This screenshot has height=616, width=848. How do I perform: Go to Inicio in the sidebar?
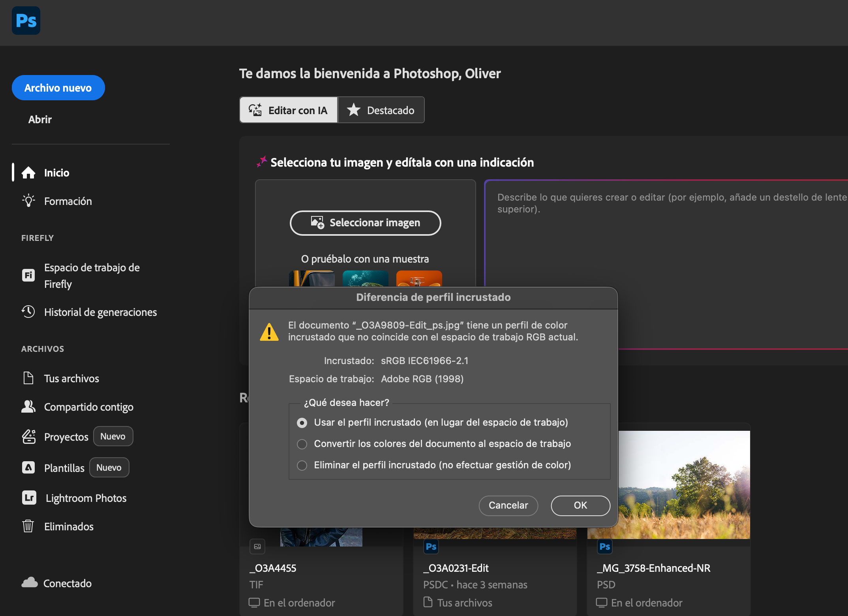click(x=57, y=173)
